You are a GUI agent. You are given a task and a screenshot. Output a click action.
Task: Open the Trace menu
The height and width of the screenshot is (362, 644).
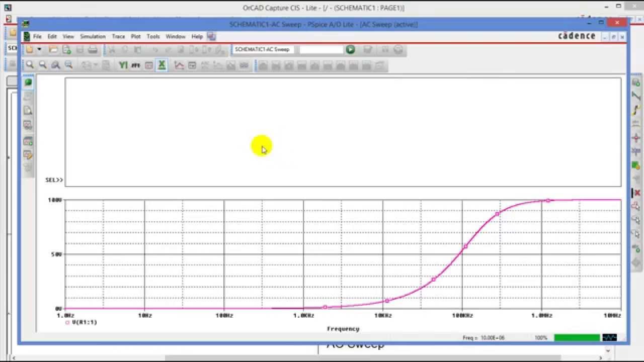(118, 37)
